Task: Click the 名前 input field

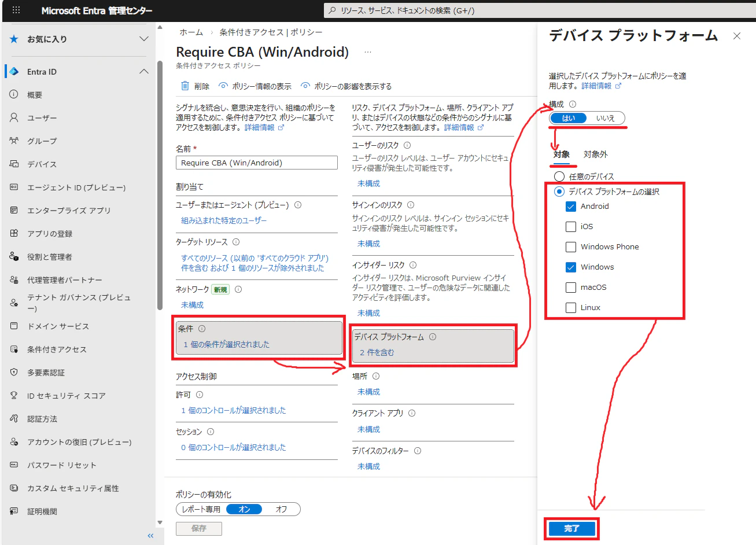Action: (x=257, y=163)
